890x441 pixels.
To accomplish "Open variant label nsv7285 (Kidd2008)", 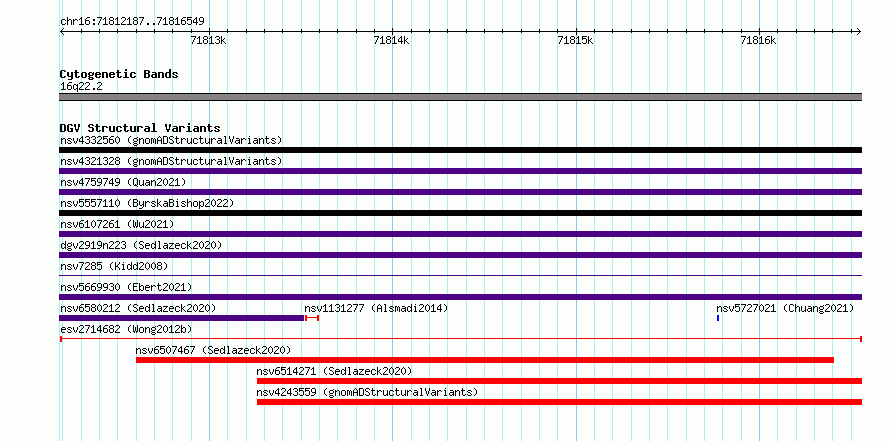I will pos(114,266).
